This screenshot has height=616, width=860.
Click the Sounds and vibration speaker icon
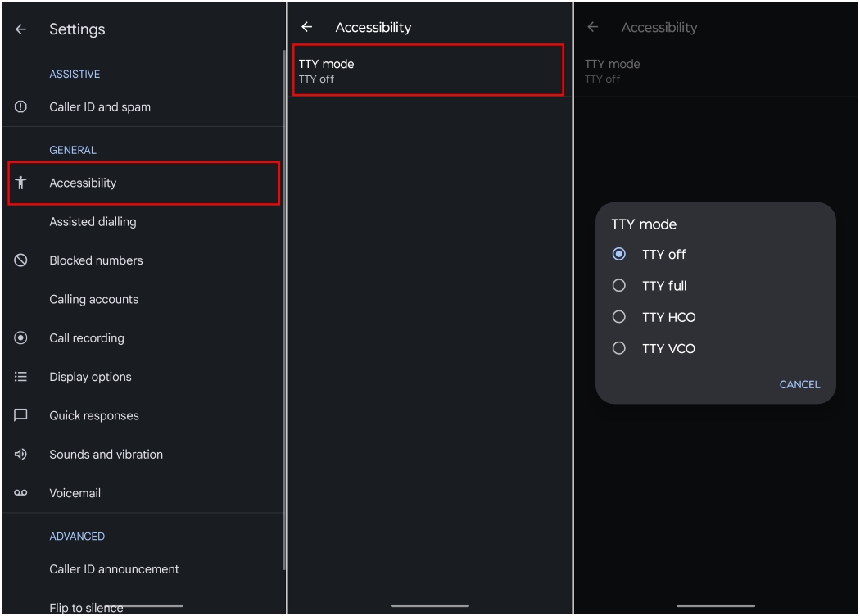20,454
